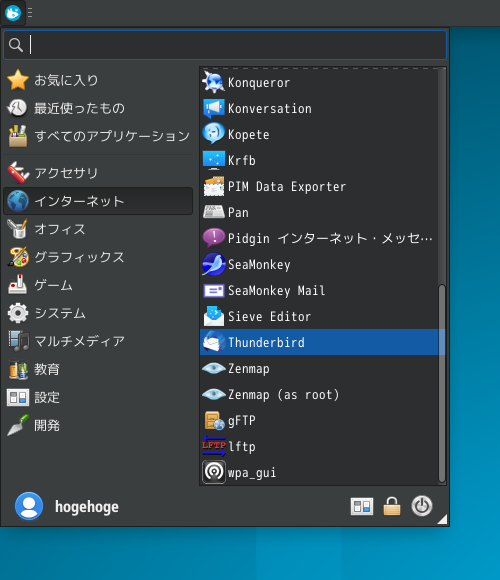Click the power log out icon
This screenshot has width=500, height=580.
point(422,506)
